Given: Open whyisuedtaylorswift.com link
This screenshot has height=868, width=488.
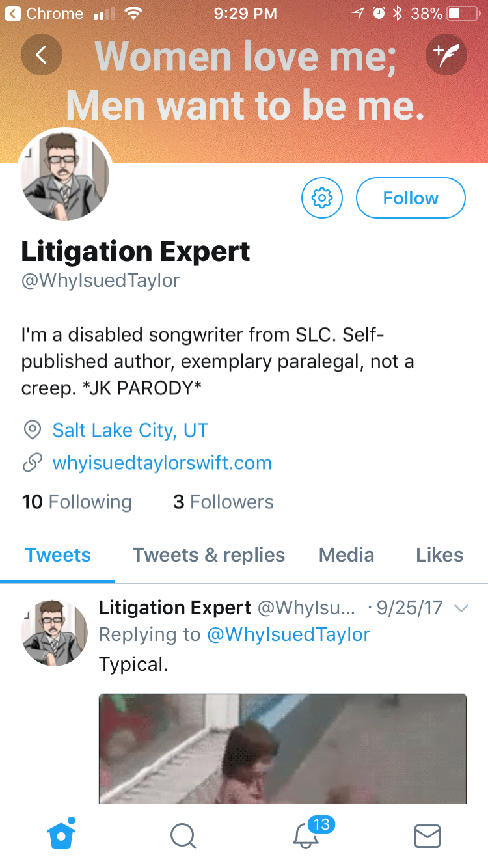Looking at the screenshot, I should tap(162, 463).
